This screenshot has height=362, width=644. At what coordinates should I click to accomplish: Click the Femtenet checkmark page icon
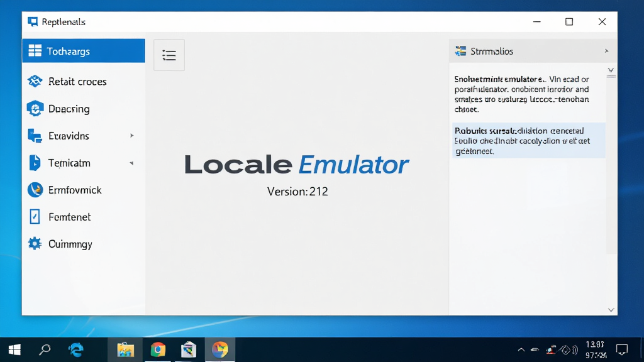[35, 217]
